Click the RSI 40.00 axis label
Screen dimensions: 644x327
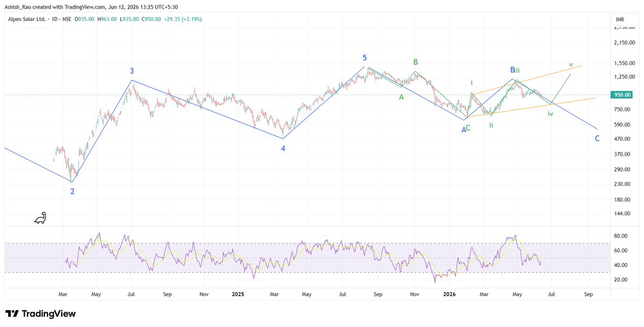click(621, 265)
